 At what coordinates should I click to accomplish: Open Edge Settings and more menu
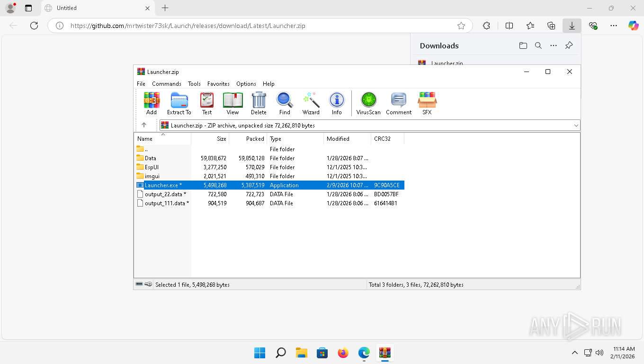614,26
